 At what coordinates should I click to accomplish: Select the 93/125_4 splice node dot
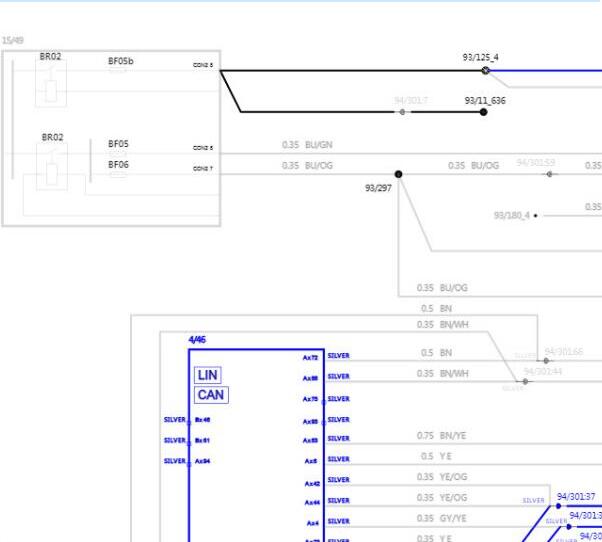486,70
